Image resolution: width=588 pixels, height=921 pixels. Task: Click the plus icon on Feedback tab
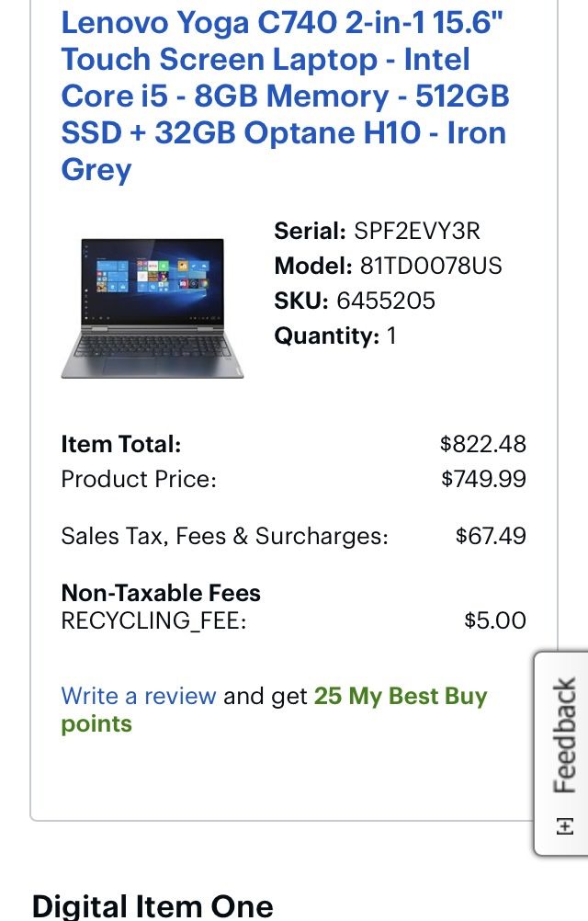[x=564, y=825]
